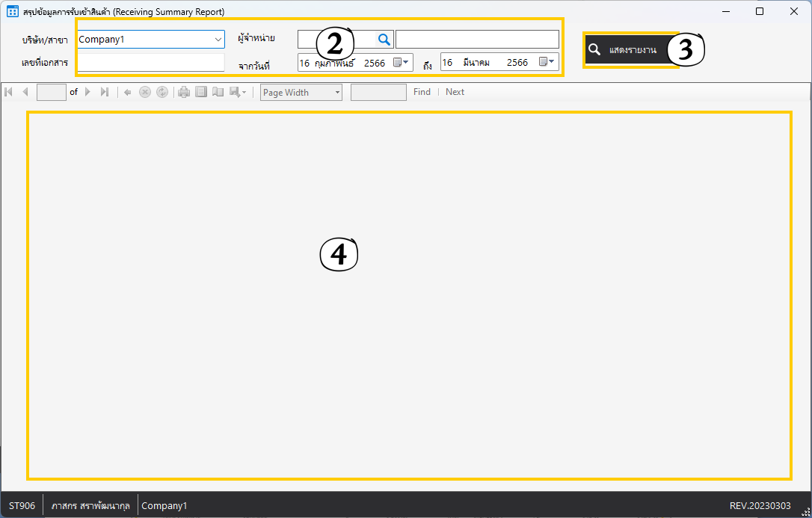Click the supplier search magnifier icon
This screenshot has width=812, height=518.
tap(384, 40)
